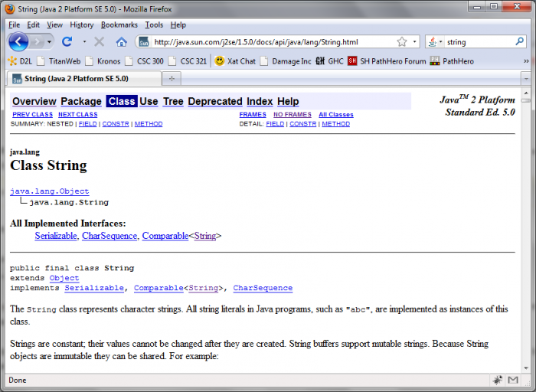Viewport: 536px width, 392px height.
Task: Open the D2L bookmark
Action: 20,61
